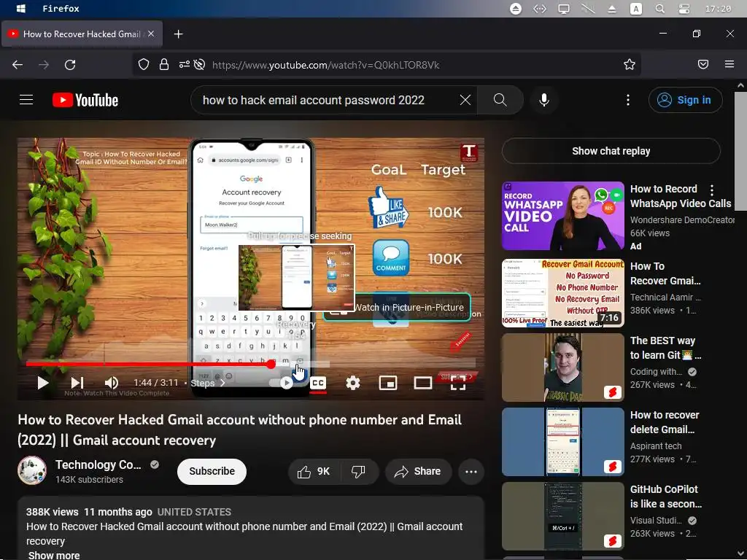Screen dimensions: 747x560
Task: Open more actions ellipsis under the video
Action: (471, 472)
